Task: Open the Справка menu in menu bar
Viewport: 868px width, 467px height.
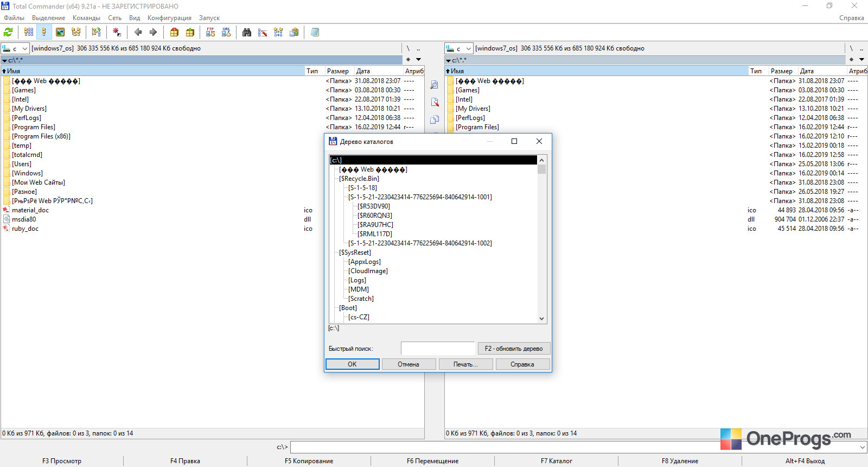Action: pyautogui.click(x=851, y=18)
